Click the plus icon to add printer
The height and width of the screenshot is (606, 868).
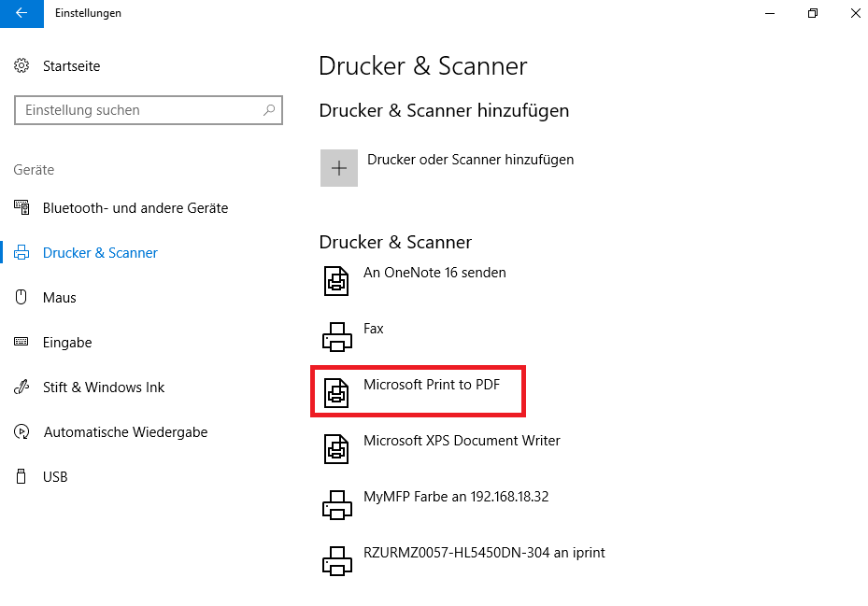click(x=339, y=168)
